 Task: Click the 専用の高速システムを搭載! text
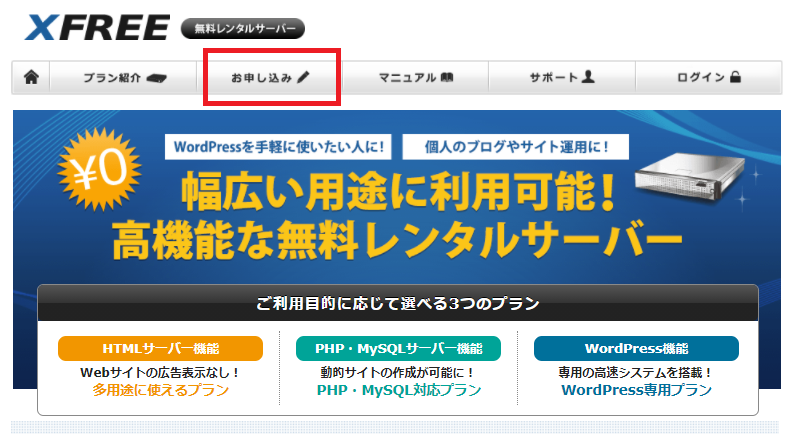pyautogui.click(x=637, y=373)
